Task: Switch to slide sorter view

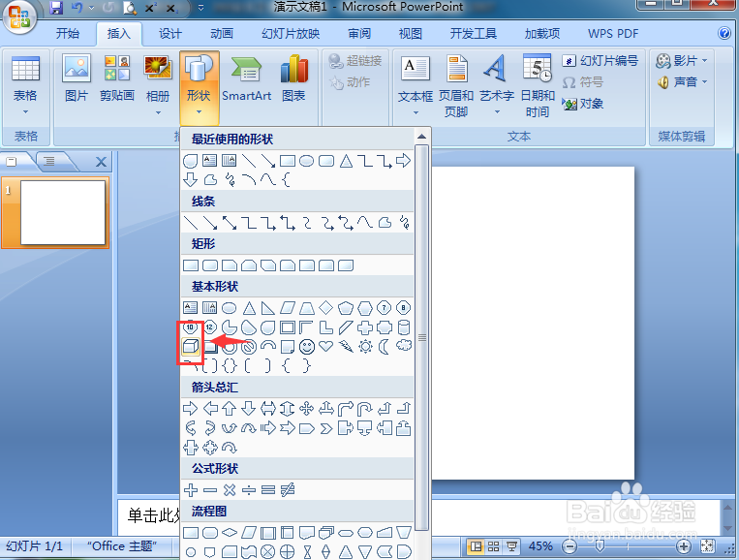Action: point(493,546)
